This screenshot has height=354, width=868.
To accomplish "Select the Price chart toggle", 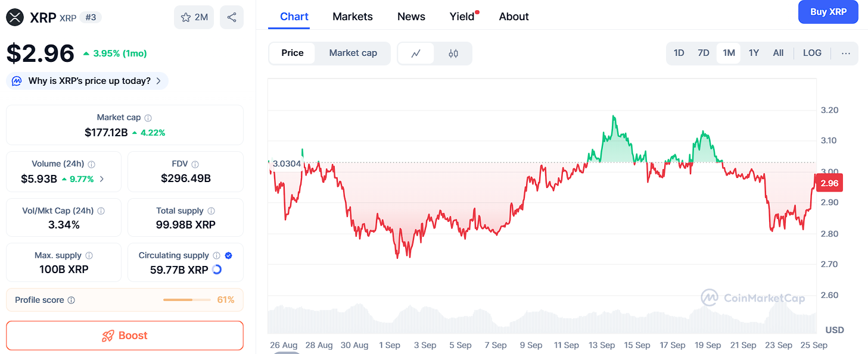I will [293, 54].
